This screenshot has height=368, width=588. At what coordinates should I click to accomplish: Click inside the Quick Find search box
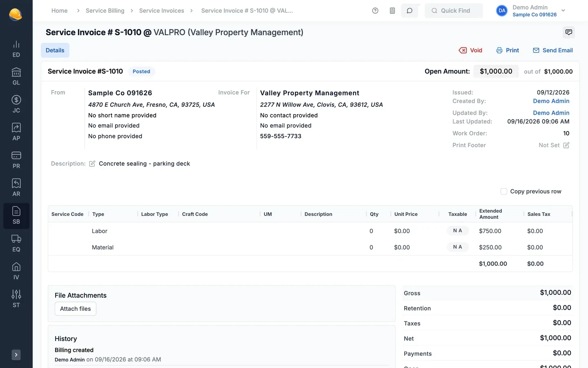(x=454, y=11)
